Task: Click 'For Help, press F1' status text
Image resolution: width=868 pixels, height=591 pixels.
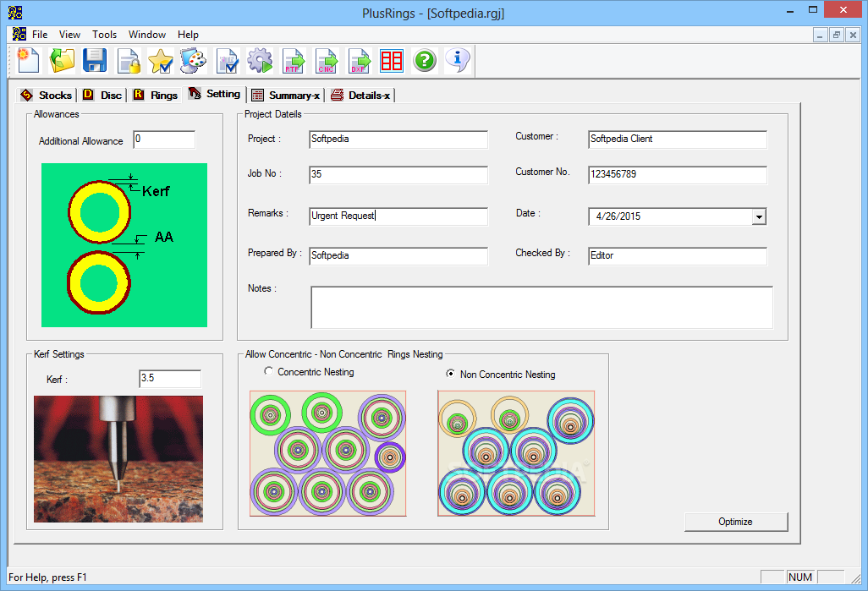Action: 47,577
